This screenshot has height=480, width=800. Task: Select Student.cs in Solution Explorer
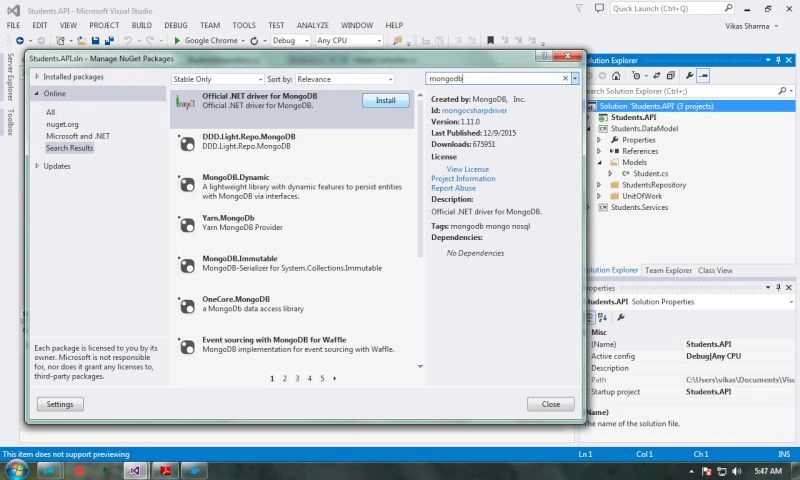[x=651, y=173]
